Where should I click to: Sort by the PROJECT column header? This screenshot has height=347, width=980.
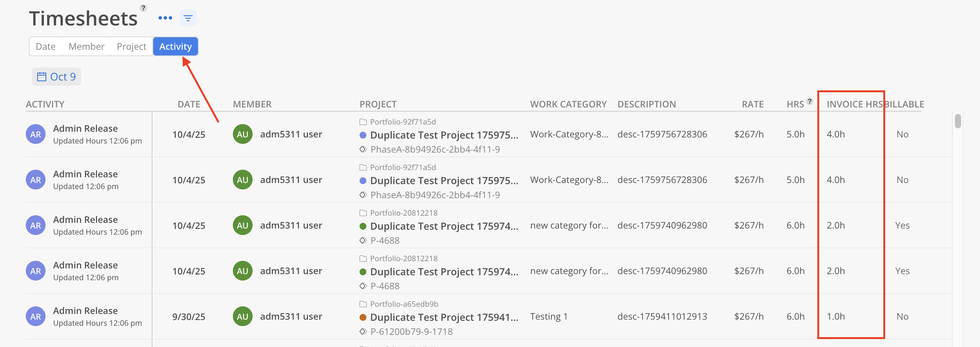pos(378,104)
